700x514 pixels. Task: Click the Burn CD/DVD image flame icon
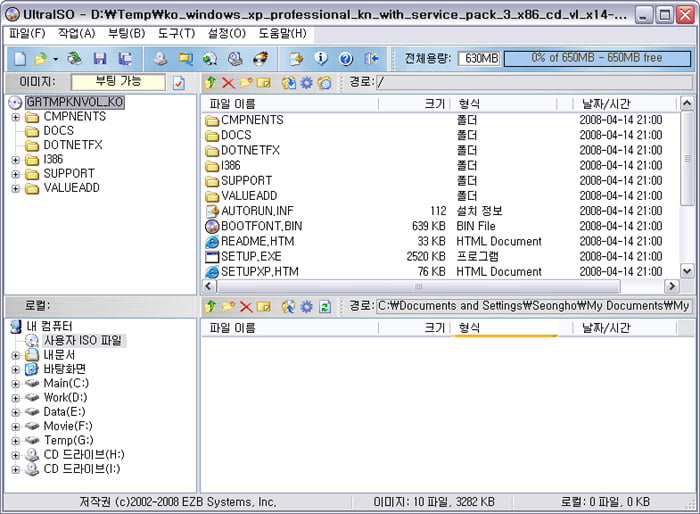pos(261,59)
